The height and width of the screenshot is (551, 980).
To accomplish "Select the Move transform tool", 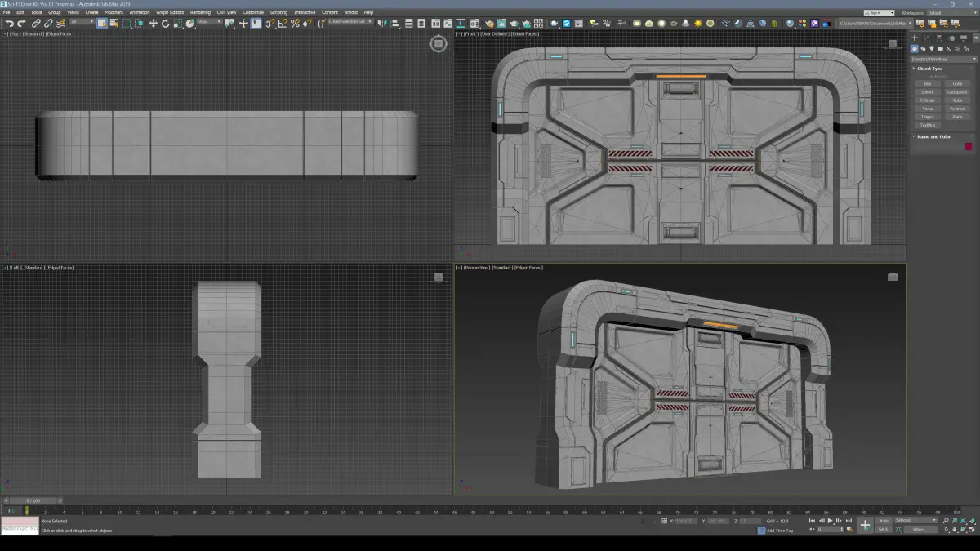I will (x=153, y=24).
